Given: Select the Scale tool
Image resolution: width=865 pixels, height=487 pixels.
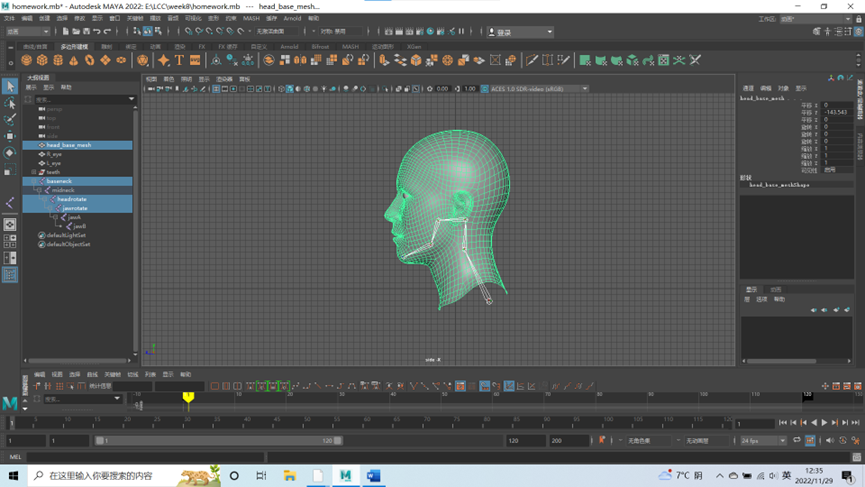Looking at the screenshot, I should click(9, 170).
